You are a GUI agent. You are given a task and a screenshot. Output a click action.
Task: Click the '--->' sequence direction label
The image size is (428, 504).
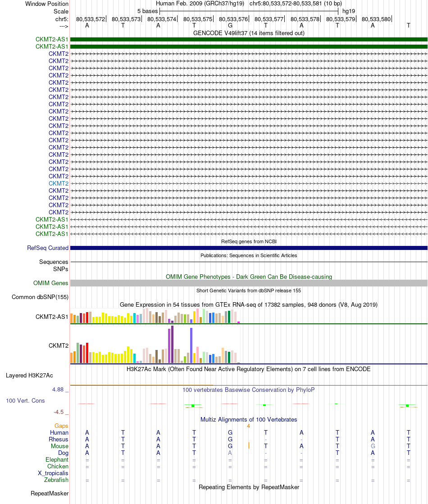[x=64, y=26]
